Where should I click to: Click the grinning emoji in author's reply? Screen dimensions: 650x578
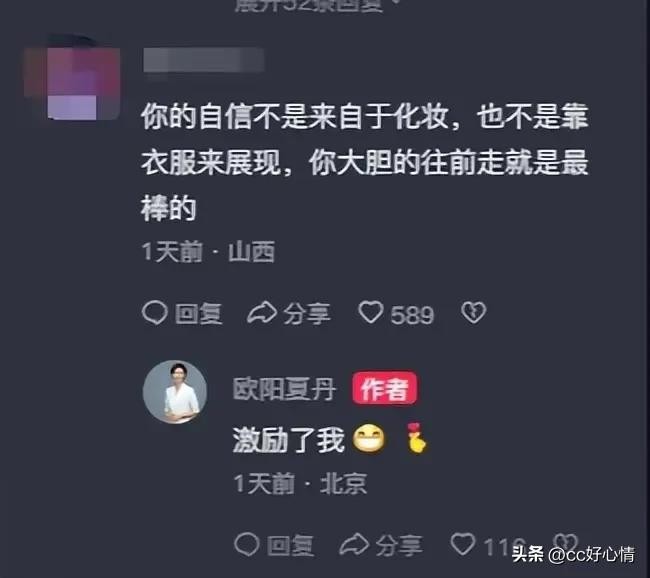point(369,439)
